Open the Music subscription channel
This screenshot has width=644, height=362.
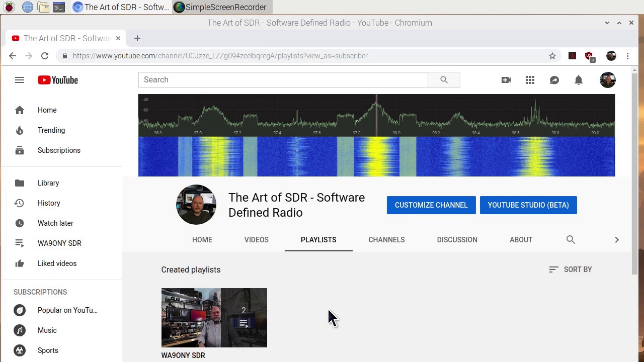tap(61, 330)
